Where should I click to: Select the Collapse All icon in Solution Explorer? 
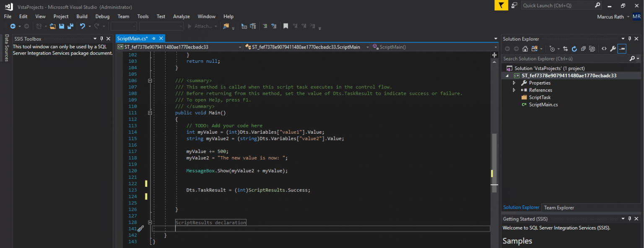click(x=583, y=49)
